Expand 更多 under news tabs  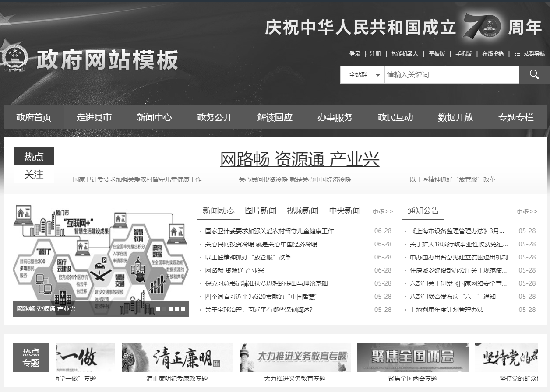[x=382, y=211]
